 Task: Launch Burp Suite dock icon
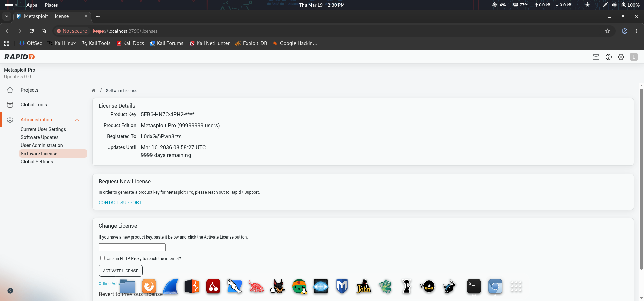coord(192,287)
